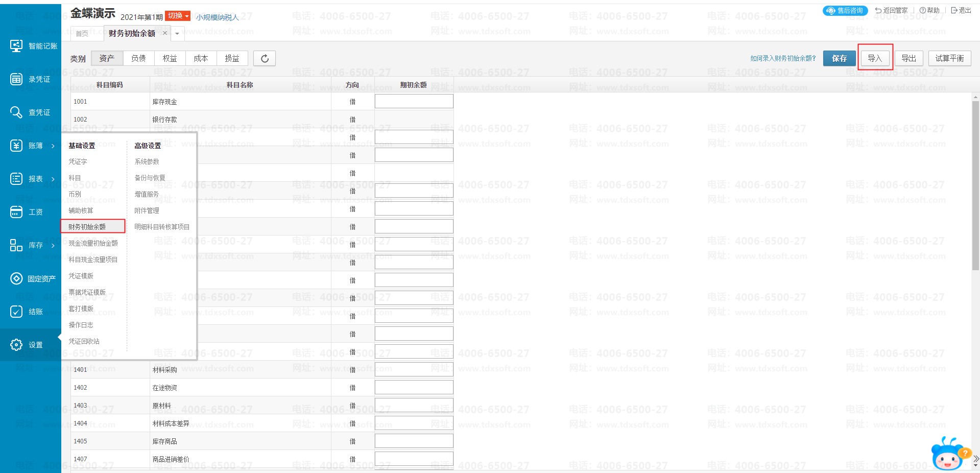The width and height of the screenshot is (980, 473).
Task: Choose 操作日志 in settings menu
Action: click(81, 325)
